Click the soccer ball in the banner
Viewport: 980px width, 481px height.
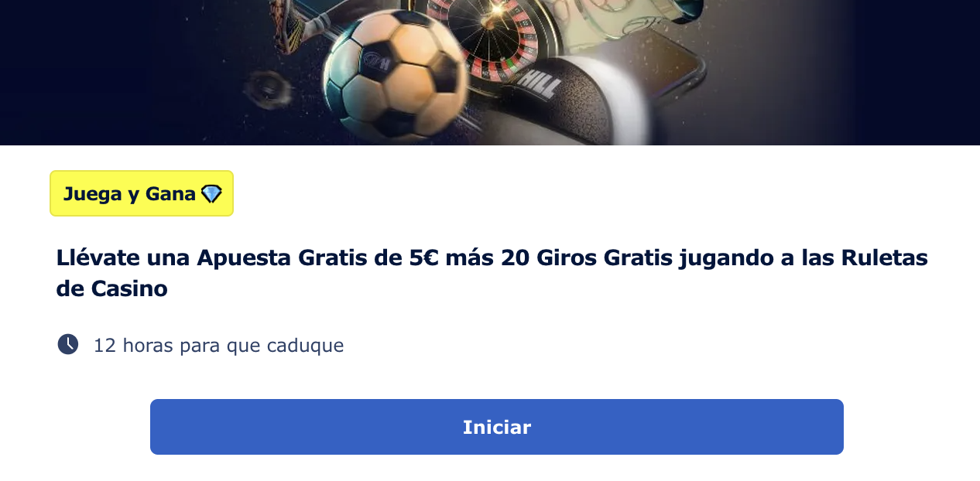pyautogui.click(x=396, y=76)
